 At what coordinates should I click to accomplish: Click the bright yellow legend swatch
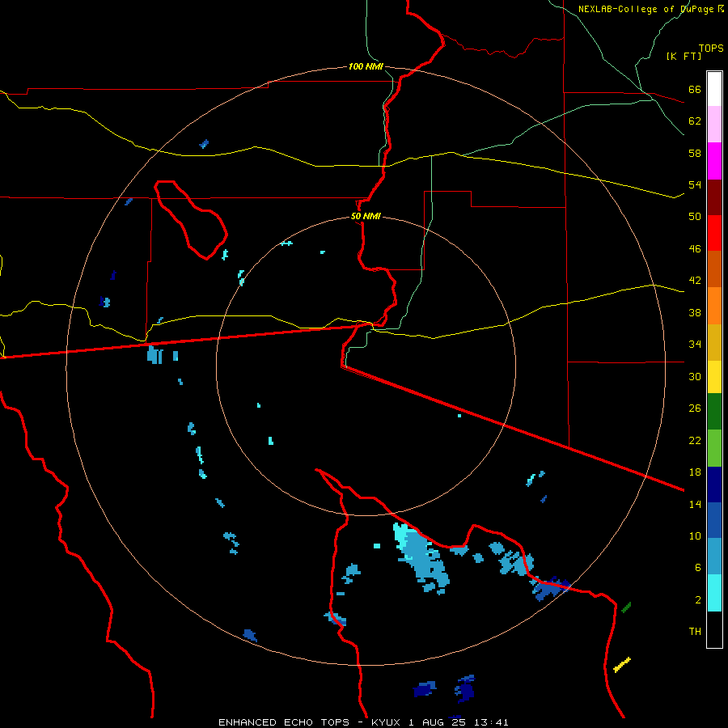(714, 377)
